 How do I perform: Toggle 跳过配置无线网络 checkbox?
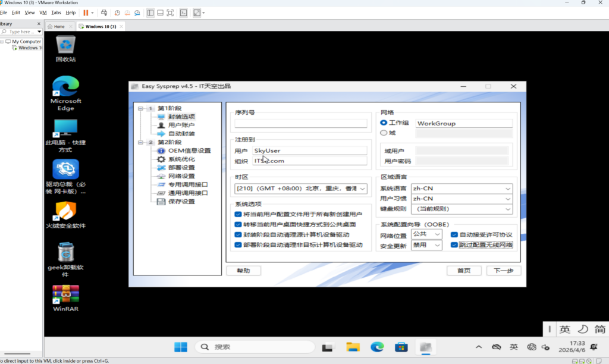pyautogui.click(x=454, y=244)
